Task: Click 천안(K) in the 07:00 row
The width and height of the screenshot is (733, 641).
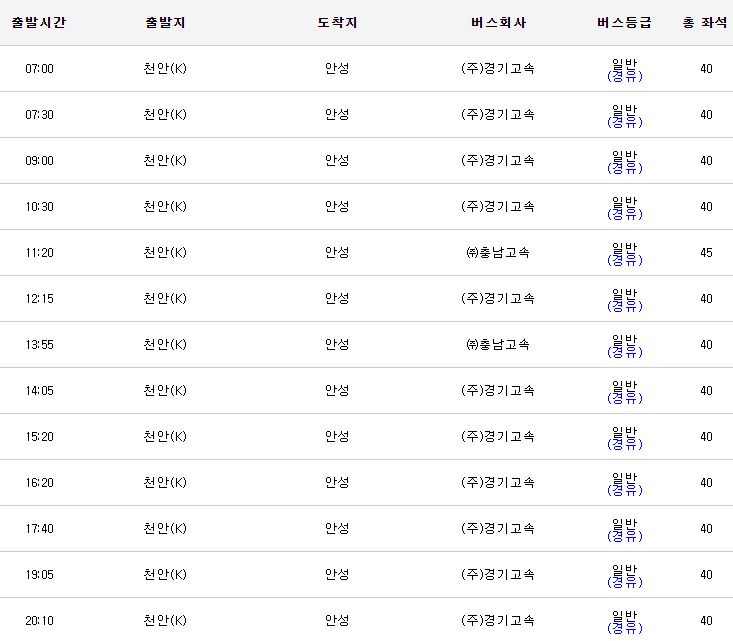Action: (x=165, y=68)
